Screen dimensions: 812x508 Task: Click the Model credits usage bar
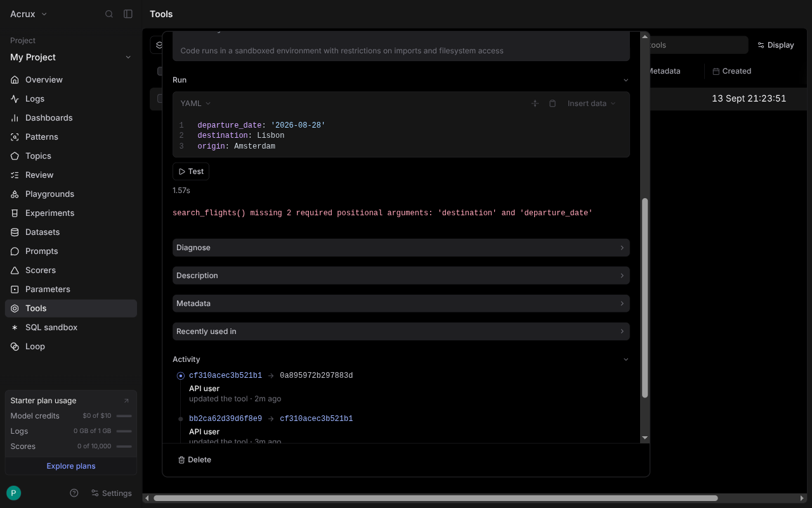coord(124,416)
